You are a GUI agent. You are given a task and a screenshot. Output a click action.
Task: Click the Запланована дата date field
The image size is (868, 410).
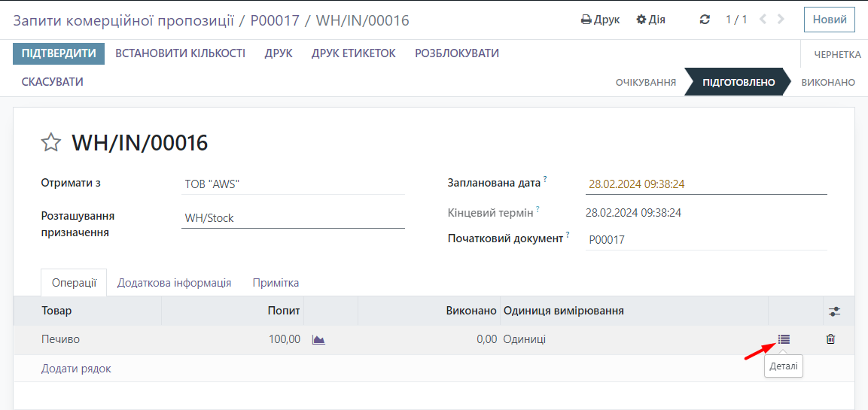[x=705, y=184]
